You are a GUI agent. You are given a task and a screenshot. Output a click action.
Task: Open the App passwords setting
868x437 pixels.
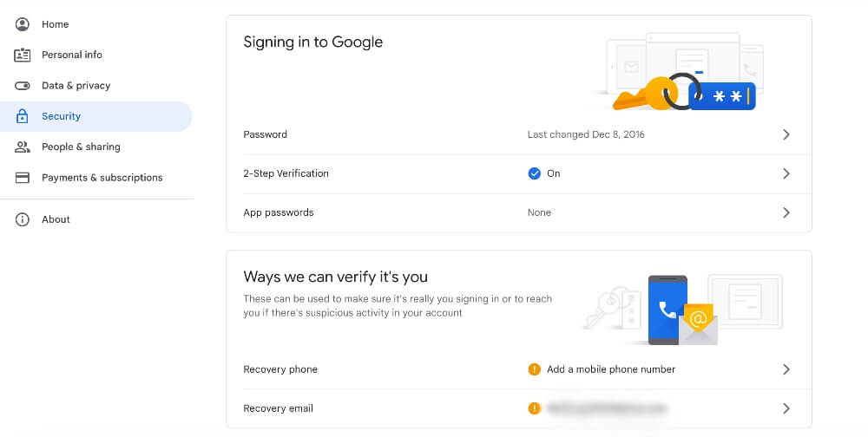pos(519,213)
